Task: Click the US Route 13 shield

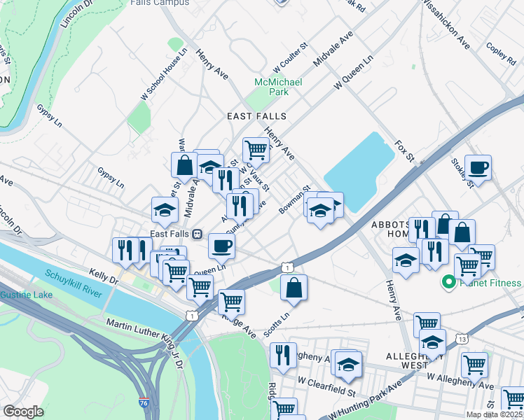Action: tap(462, 339)
